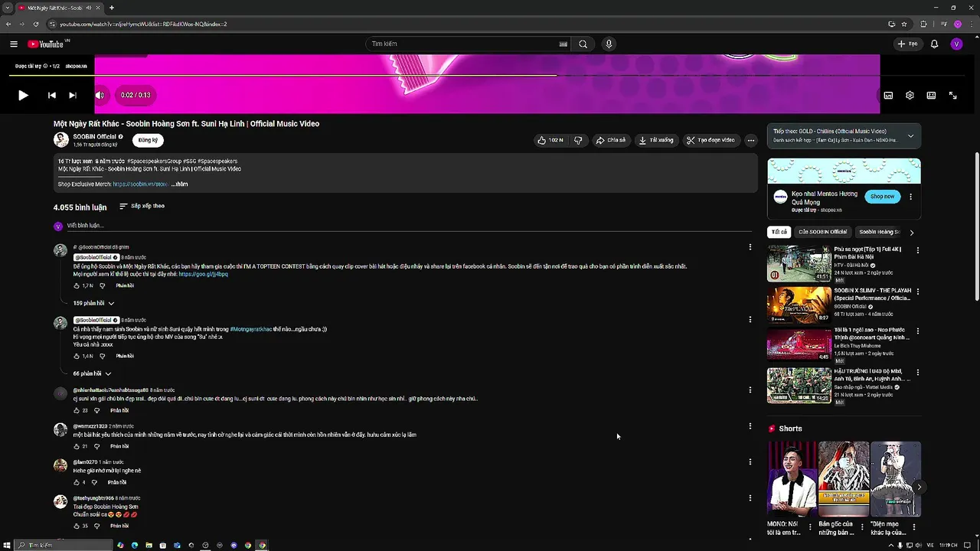
Task: Open browser extensions puzzle icon
Action: coord(923,24)
